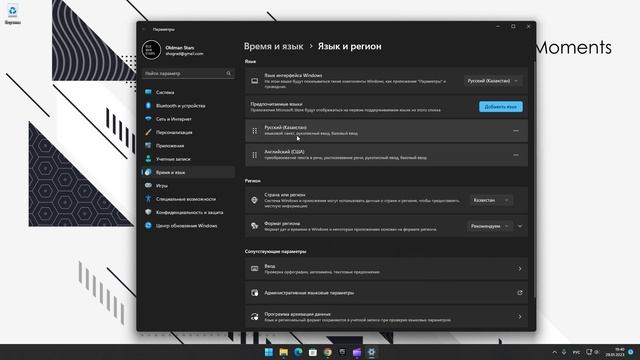
Task: Click the Административные языковые параметры icon
Action: coord(254,293)
